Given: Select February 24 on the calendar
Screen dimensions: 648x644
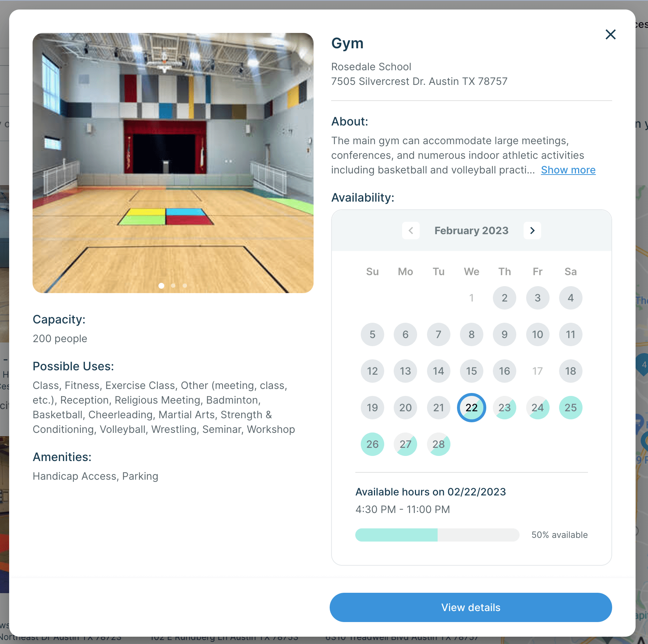Looking at the screenshot, I should [x=537, y=408].
